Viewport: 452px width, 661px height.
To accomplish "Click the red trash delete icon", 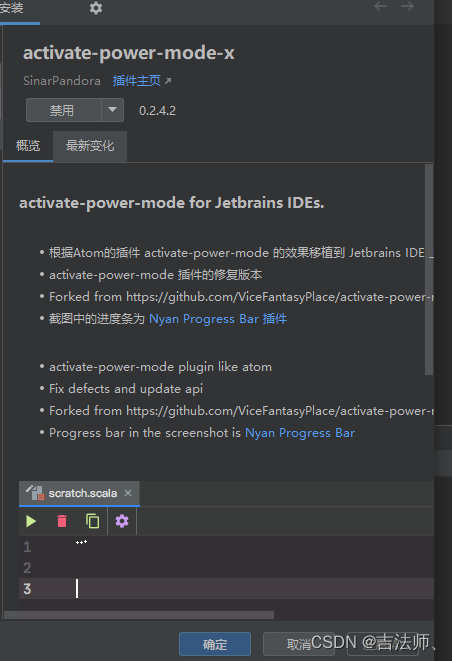I will point(62,521).
